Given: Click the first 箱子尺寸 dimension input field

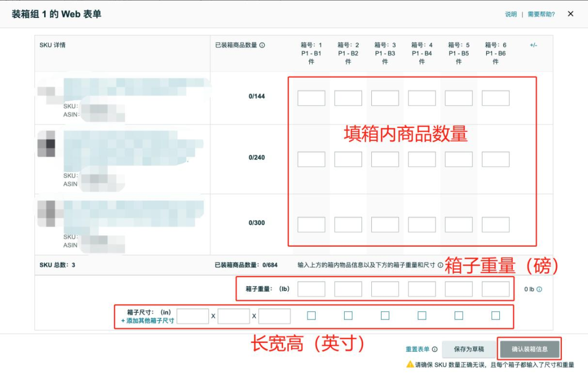Looking at the screenshot, I should tap(193, 315).
